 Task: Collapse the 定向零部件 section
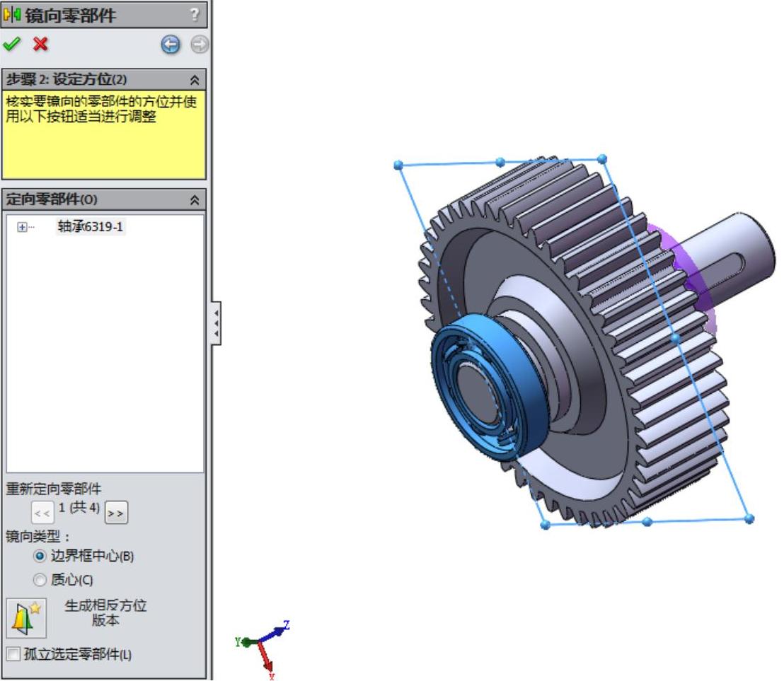[x=195, y=200]
